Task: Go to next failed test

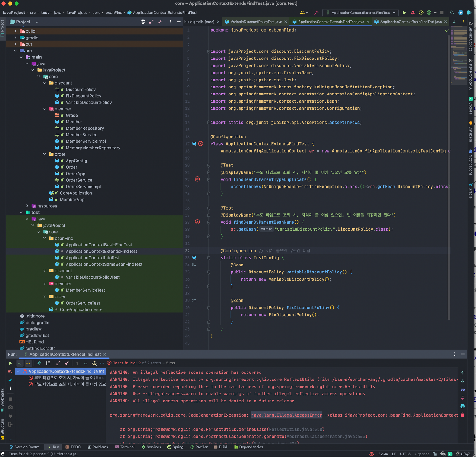Action: tap(86, 363)
